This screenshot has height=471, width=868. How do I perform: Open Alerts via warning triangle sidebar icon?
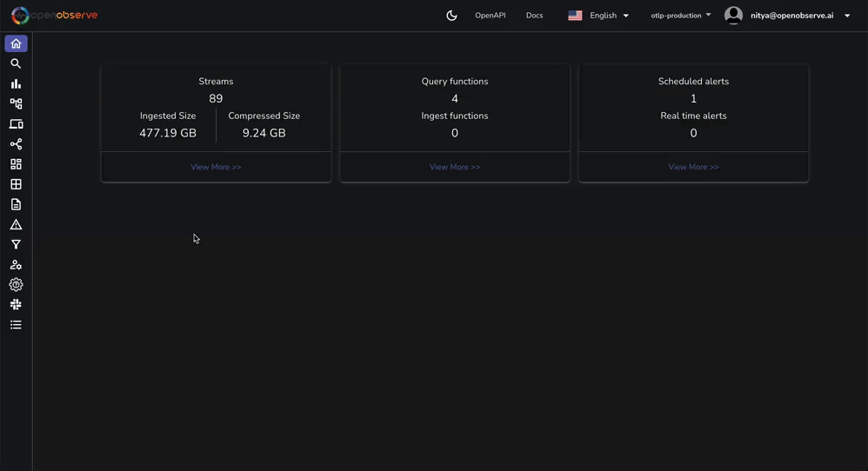(16, 224)
